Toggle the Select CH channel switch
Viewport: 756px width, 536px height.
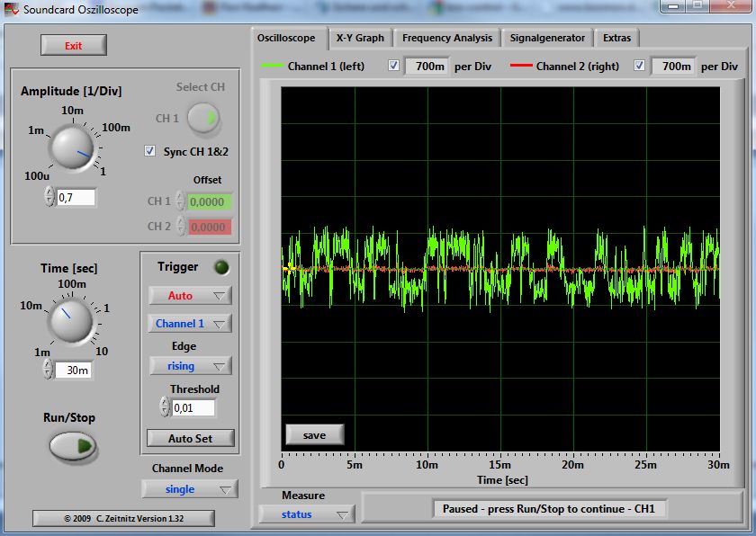click(203, 118)
